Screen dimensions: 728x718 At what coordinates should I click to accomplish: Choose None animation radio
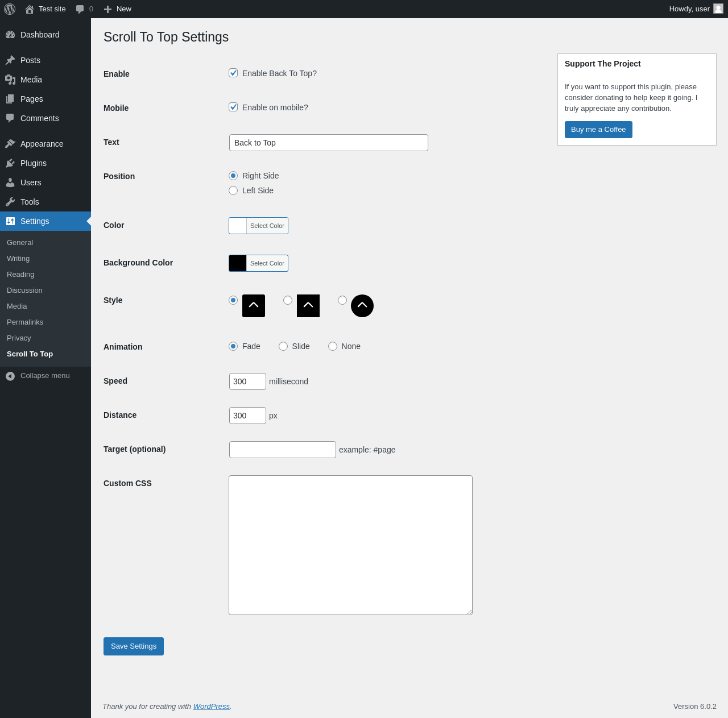tap(333, 346)
